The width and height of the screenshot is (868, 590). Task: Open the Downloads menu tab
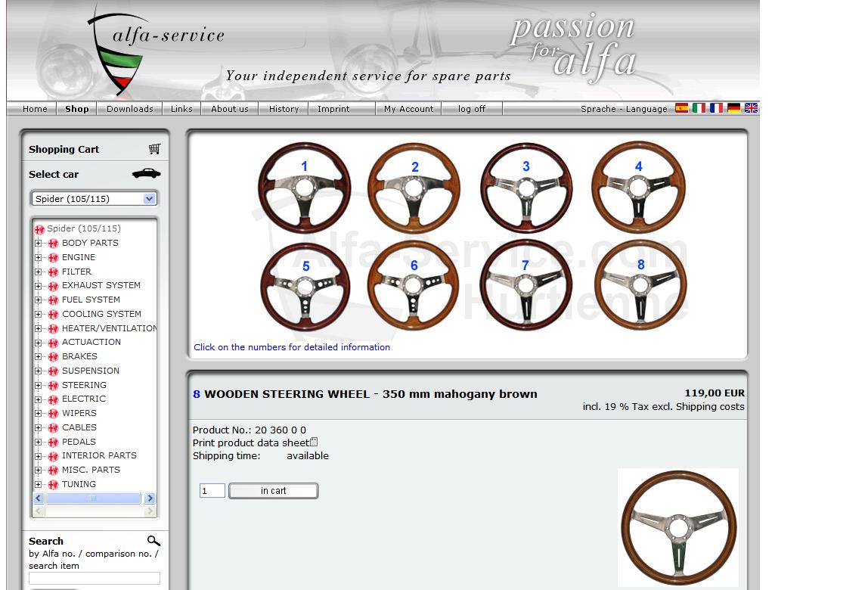point(129,109)
